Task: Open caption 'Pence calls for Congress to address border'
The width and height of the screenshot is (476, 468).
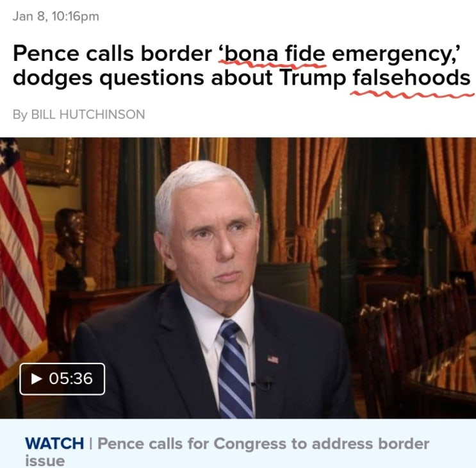Action: pyautogui.click(x=263, y=444)
